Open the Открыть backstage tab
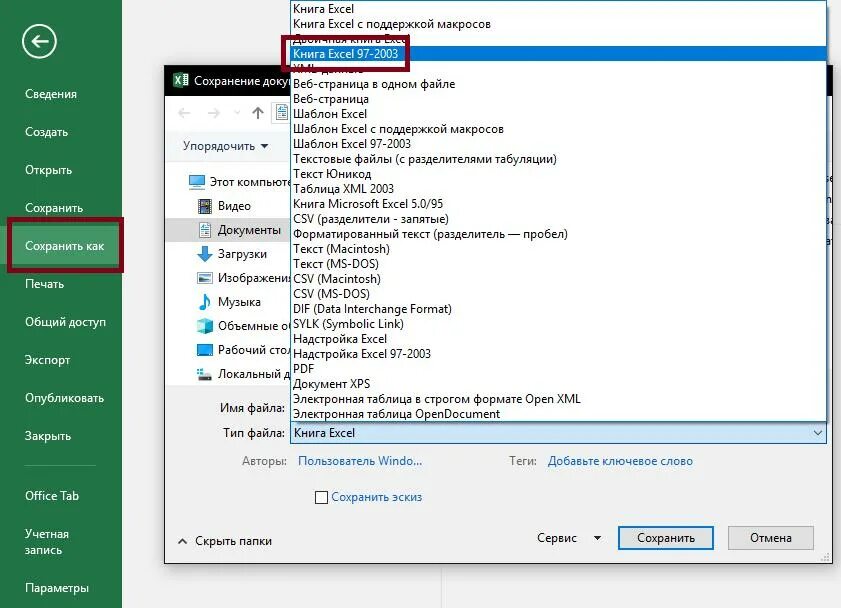The height and width of the screenshot is (608, 841). pos(48,170)
